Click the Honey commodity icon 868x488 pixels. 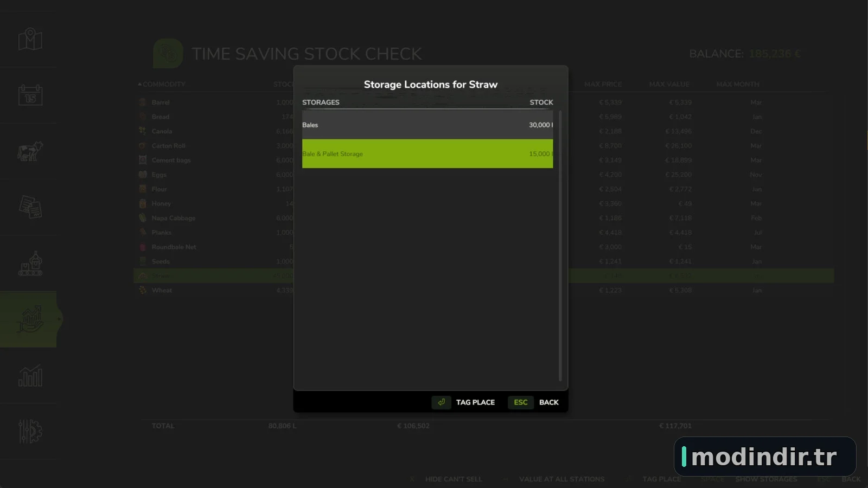[x=143, y=203]
